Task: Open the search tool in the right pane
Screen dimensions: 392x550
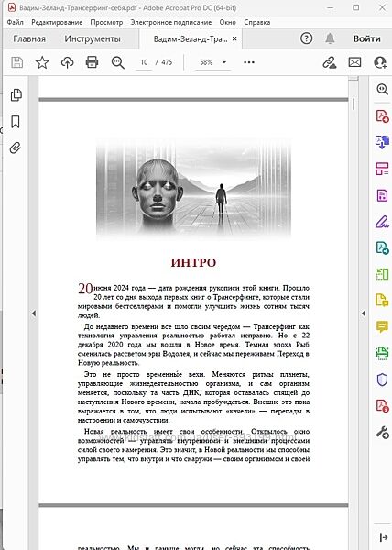Action: 382,89
